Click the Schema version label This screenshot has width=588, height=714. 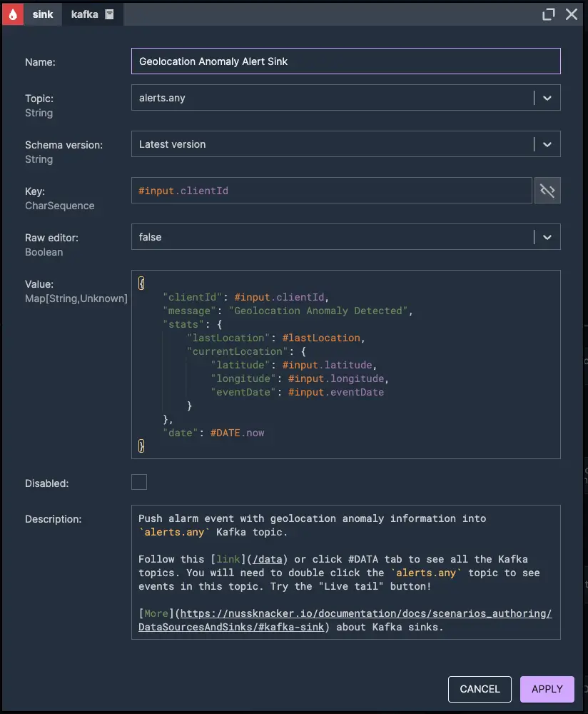pos(64,145)
